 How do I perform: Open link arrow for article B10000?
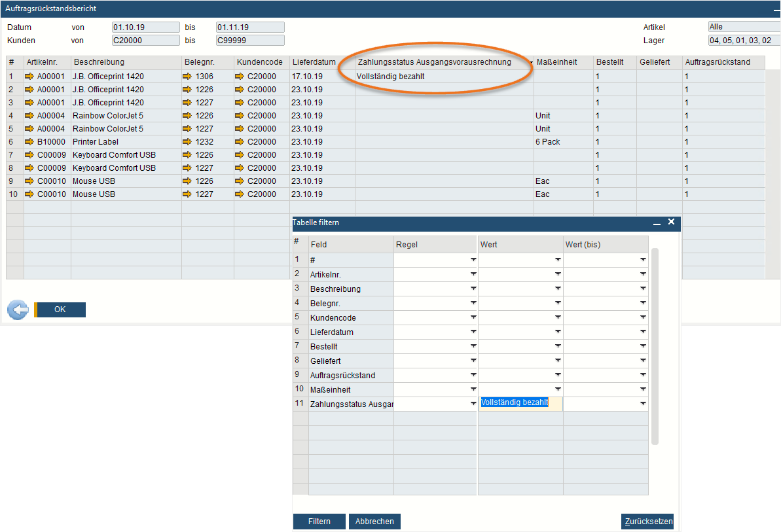point(29,142)
